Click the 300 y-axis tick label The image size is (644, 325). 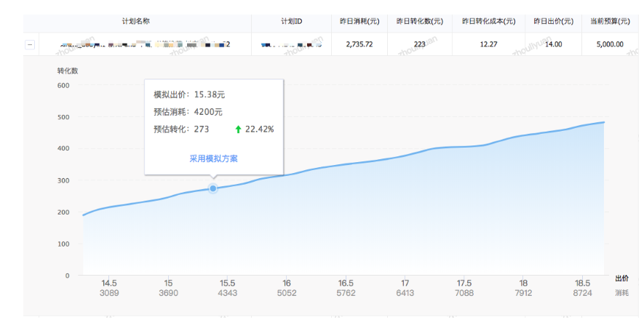(63, 180)
